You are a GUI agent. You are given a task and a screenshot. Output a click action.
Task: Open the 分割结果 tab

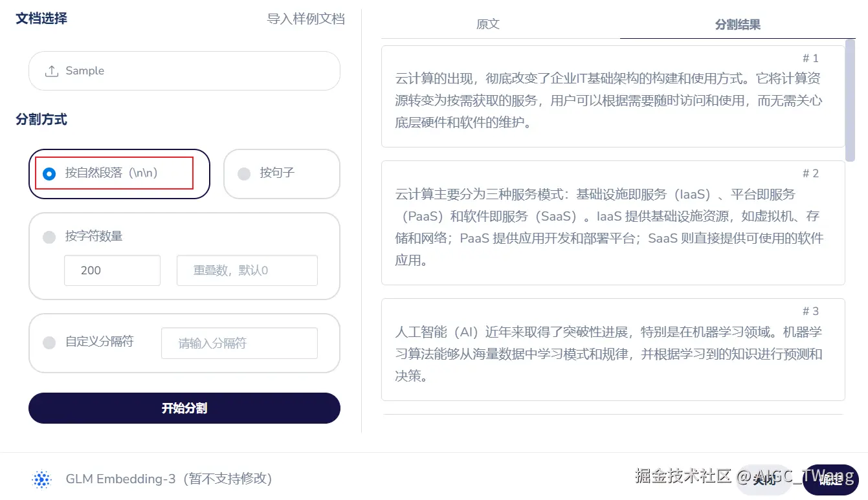(737, 25)
